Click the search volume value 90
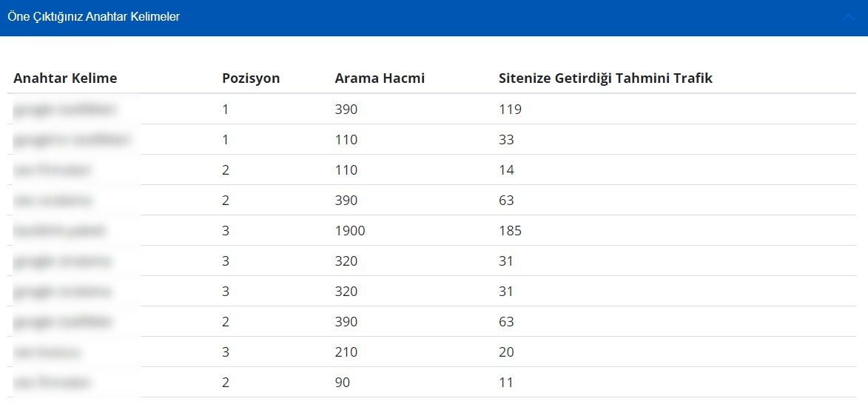868x410 pixels. pos(343,383)
